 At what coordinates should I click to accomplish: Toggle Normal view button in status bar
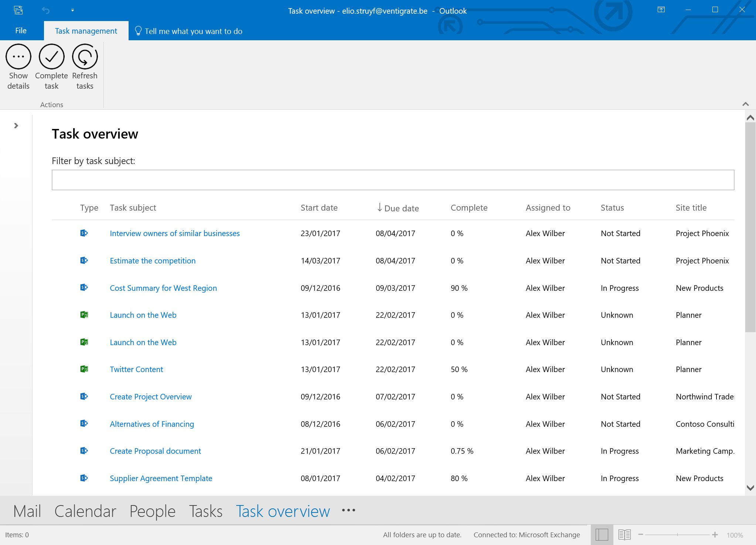click(x=602, y=535)
